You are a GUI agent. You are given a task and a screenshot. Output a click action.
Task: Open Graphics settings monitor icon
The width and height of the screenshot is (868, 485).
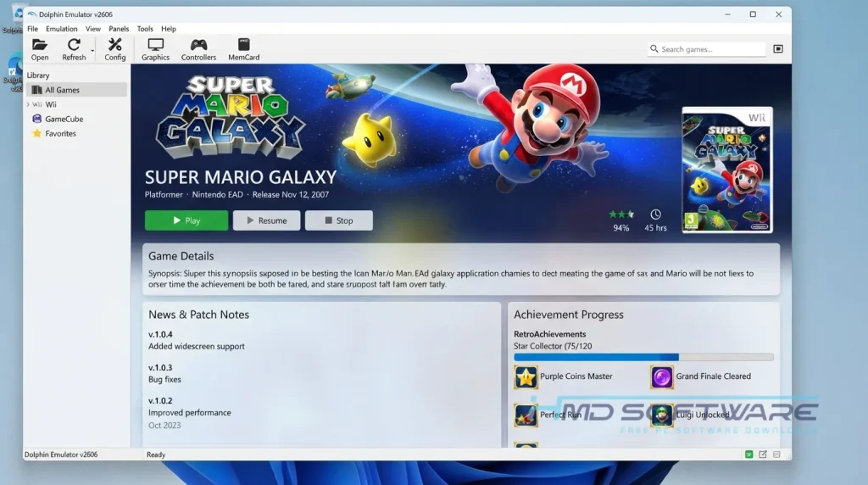click(x=156, y=45)
